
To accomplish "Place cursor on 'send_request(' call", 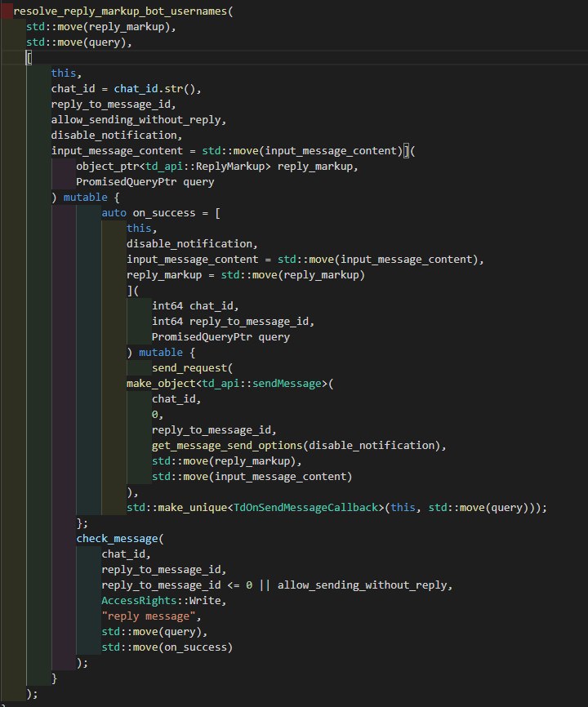I will click(192, 368).
